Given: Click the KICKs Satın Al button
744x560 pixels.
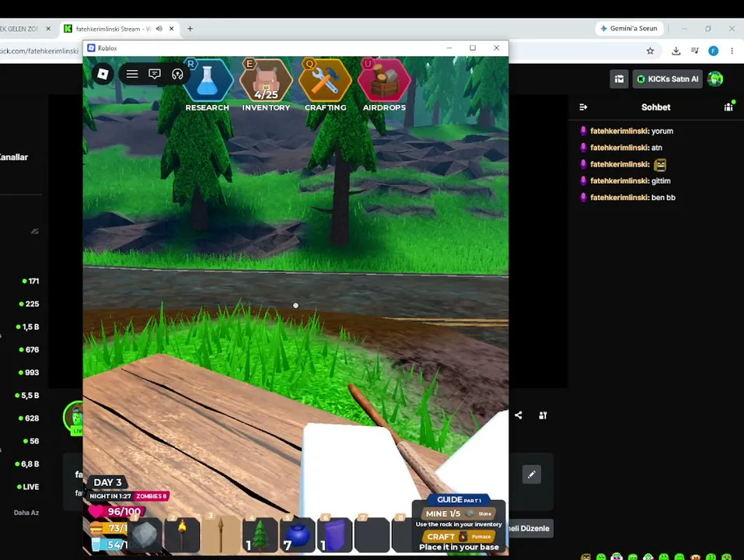Looking at the screenshot, I should click(x=668, y=79).
